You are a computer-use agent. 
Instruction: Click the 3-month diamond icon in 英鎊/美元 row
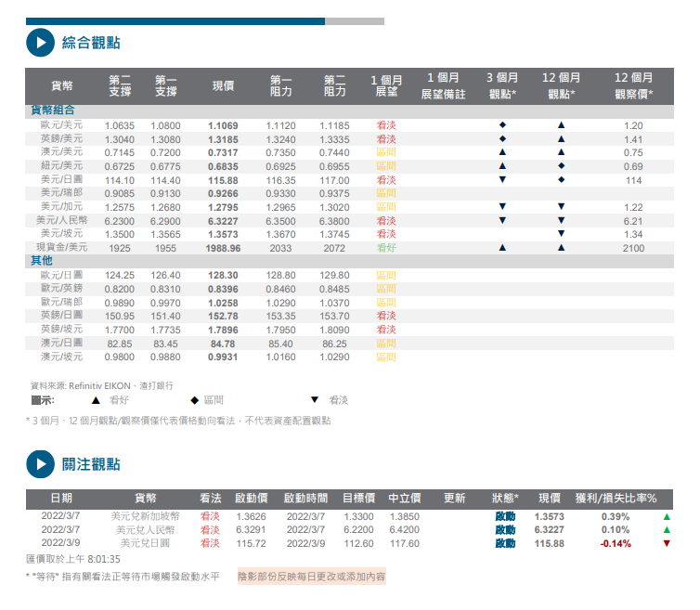(x=502, y=139)
